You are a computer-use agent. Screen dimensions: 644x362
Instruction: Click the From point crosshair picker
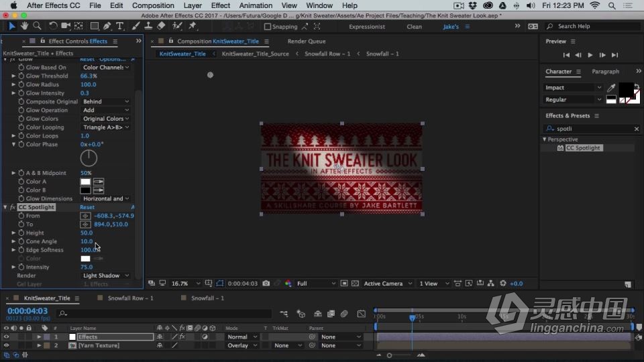click(x=85, y=216)
